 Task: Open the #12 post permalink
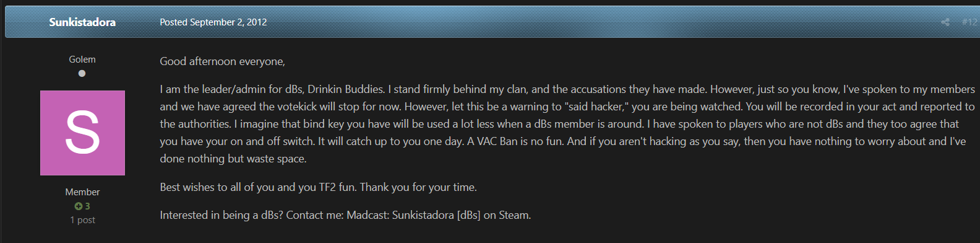[970, 22]
